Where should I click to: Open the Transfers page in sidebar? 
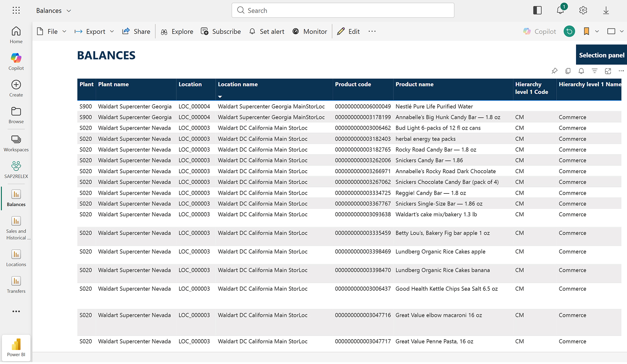(x=16, y=284)
